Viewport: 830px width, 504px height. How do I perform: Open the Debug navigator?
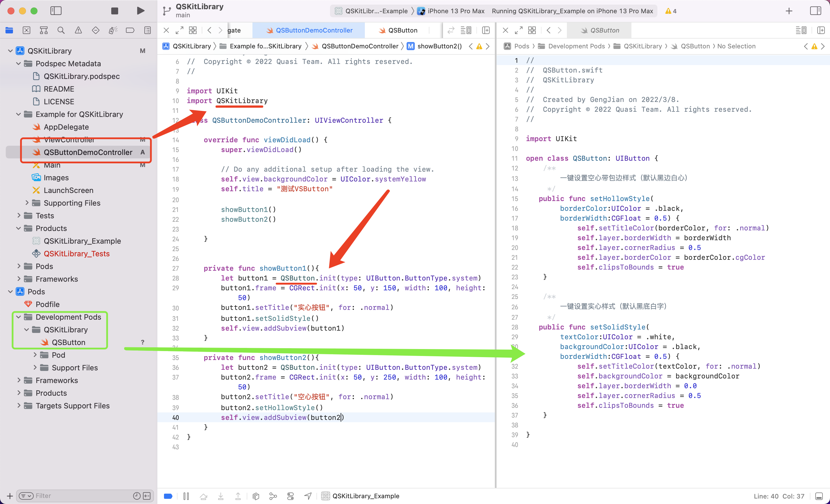tap(113, 30)
